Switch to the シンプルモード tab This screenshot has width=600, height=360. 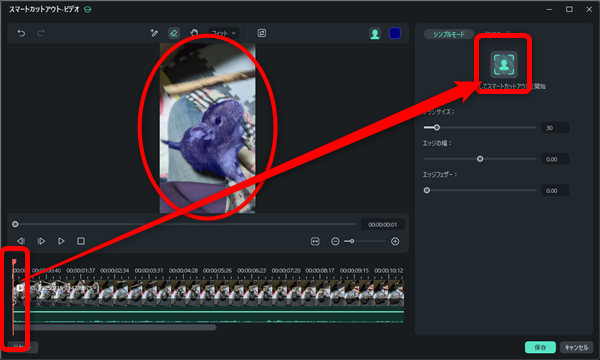coord(448,34)
